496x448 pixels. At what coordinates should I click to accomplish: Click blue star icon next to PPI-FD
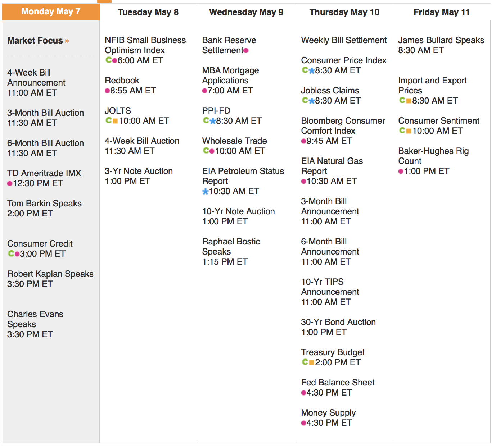click(213, 121)
